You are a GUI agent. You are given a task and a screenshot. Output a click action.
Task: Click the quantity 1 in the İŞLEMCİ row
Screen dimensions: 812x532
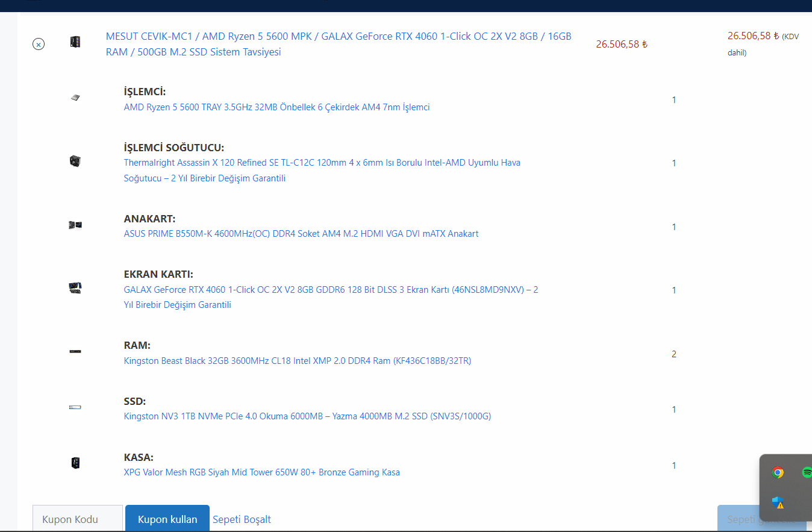[x=674, y=100]
